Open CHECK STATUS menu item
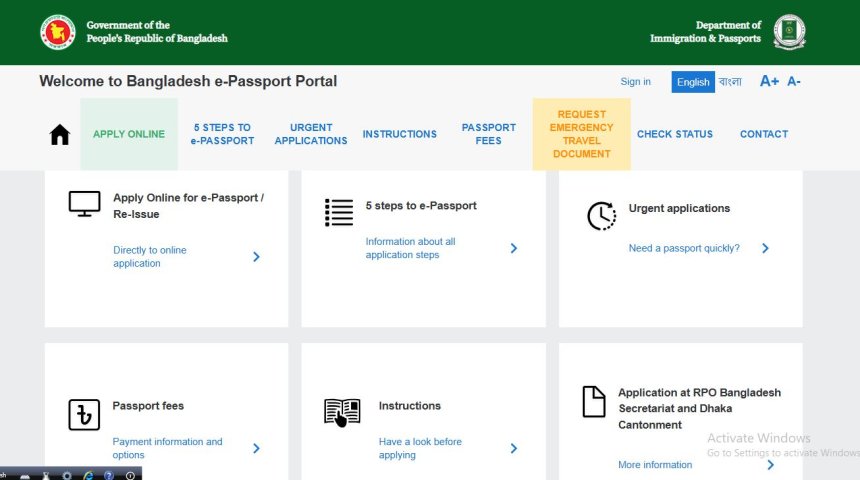The height and width of the screenshot is (480, 860). pos(675,134)
